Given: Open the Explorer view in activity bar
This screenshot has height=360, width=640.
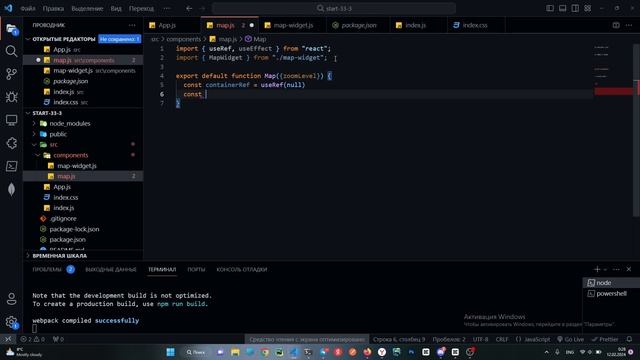Looking at the screenshot, I should tap(11, 29).
